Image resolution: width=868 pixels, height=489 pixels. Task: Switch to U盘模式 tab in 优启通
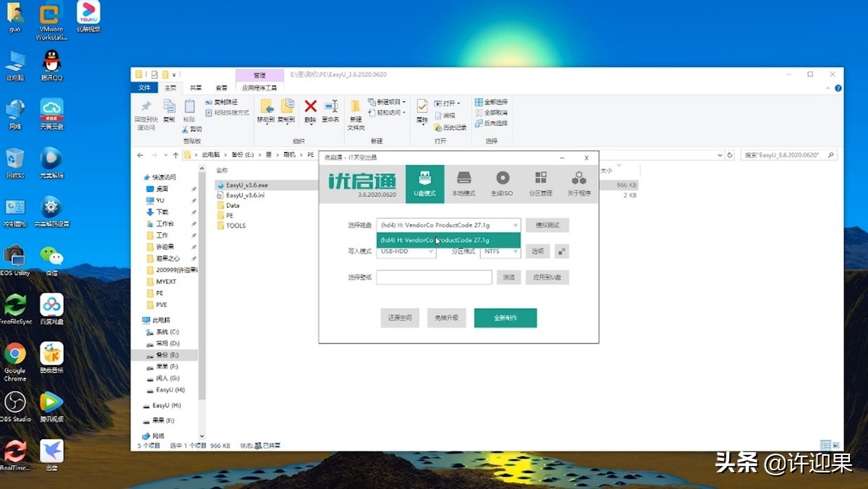[x=425, y=184]
